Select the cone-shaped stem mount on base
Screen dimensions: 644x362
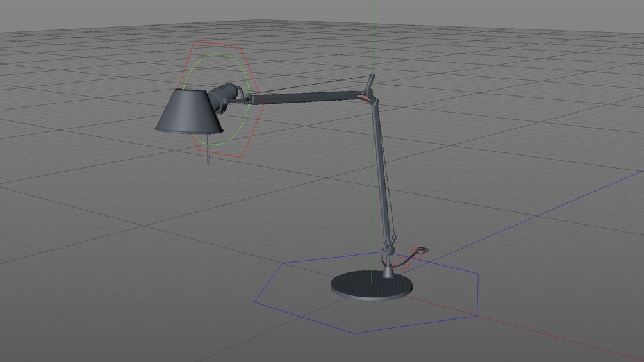387,272
